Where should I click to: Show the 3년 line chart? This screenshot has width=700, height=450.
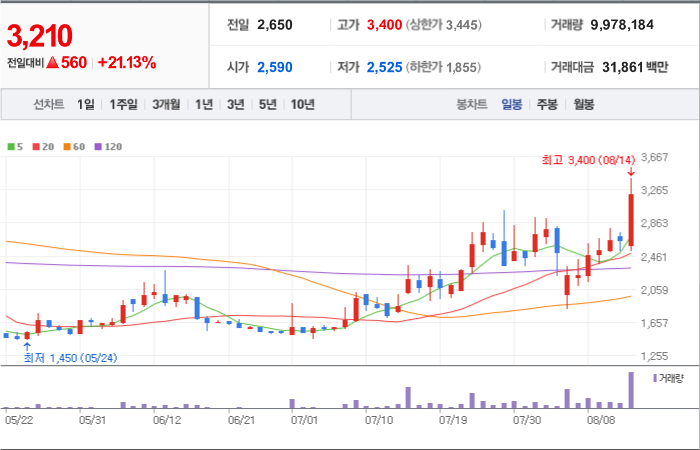tap(235, 104)
